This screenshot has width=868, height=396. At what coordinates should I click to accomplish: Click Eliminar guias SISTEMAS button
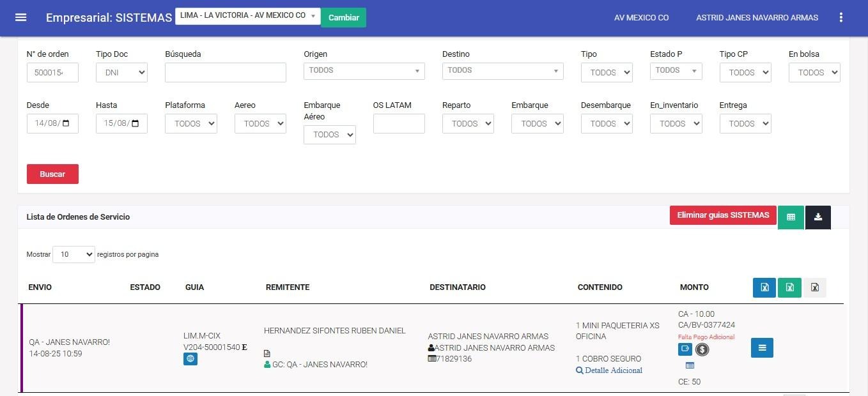722,215
